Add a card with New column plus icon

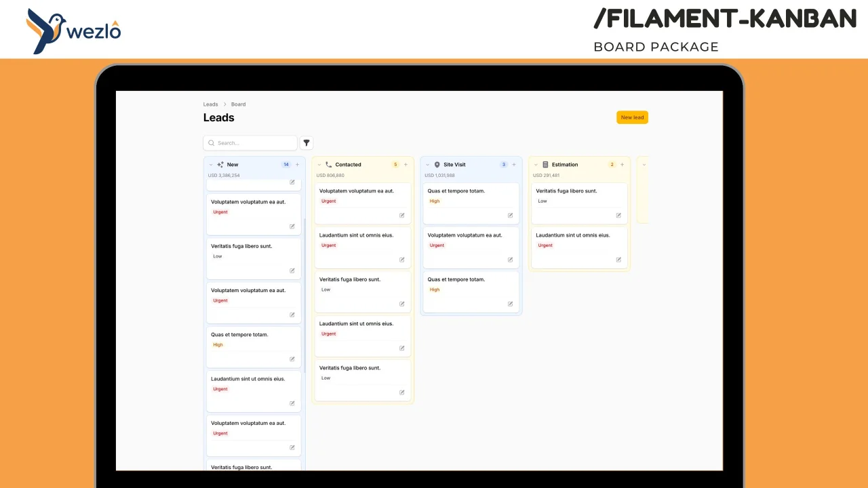(297, 165)
